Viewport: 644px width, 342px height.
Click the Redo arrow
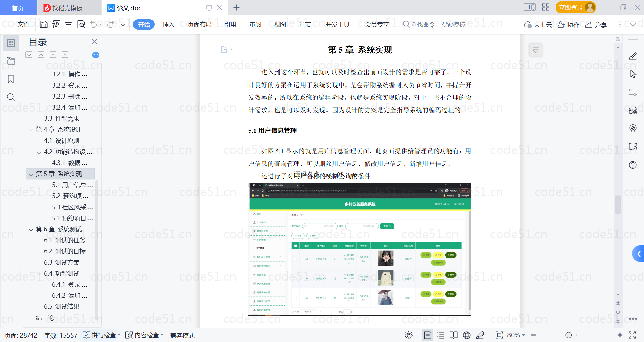[x=111, y=24]
